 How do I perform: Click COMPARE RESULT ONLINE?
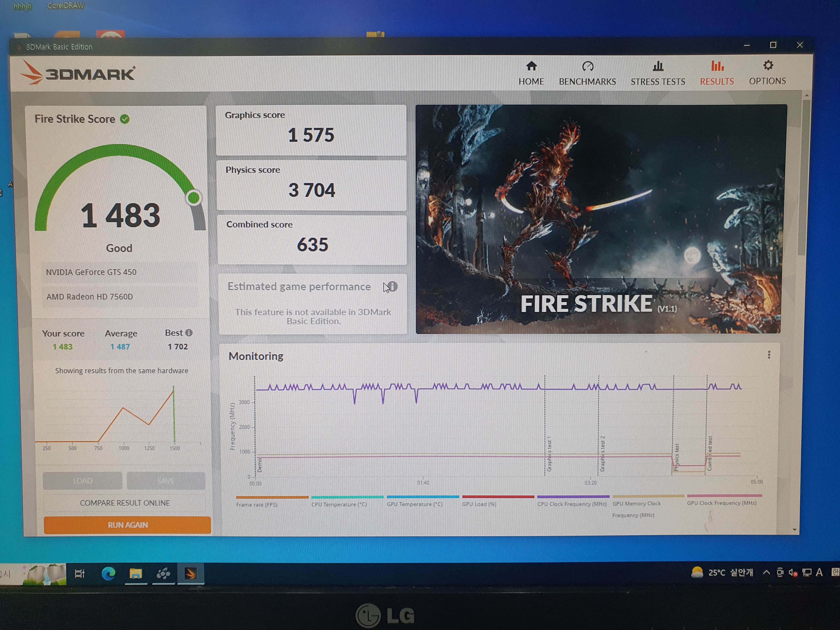coord(125,503)
